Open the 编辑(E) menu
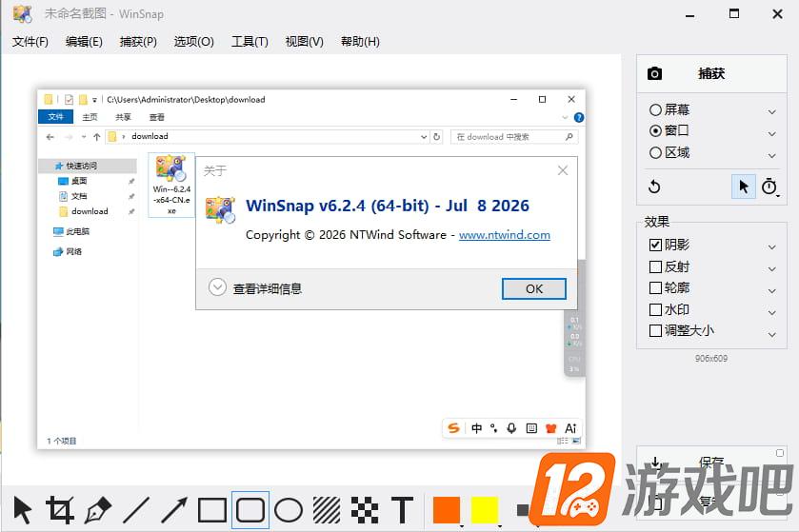Viewport: 799px width, 532px height. pos(84,42)
